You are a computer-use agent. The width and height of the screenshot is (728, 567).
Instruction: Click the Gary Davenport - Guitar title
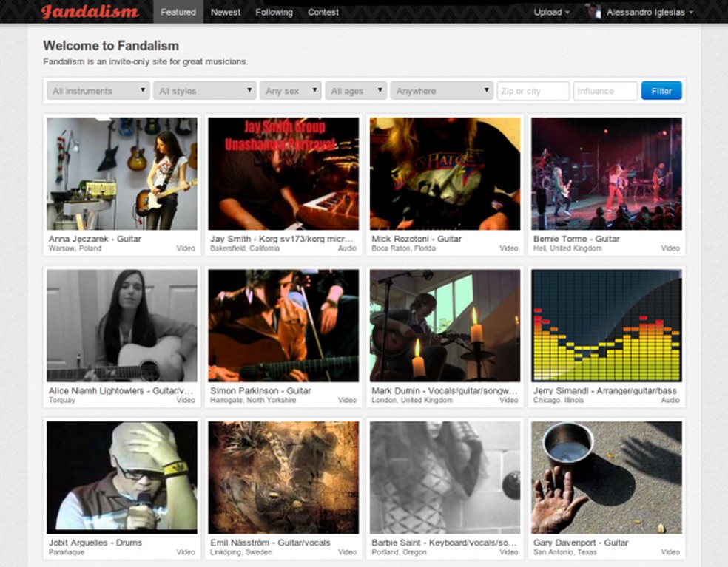[581, 543]
